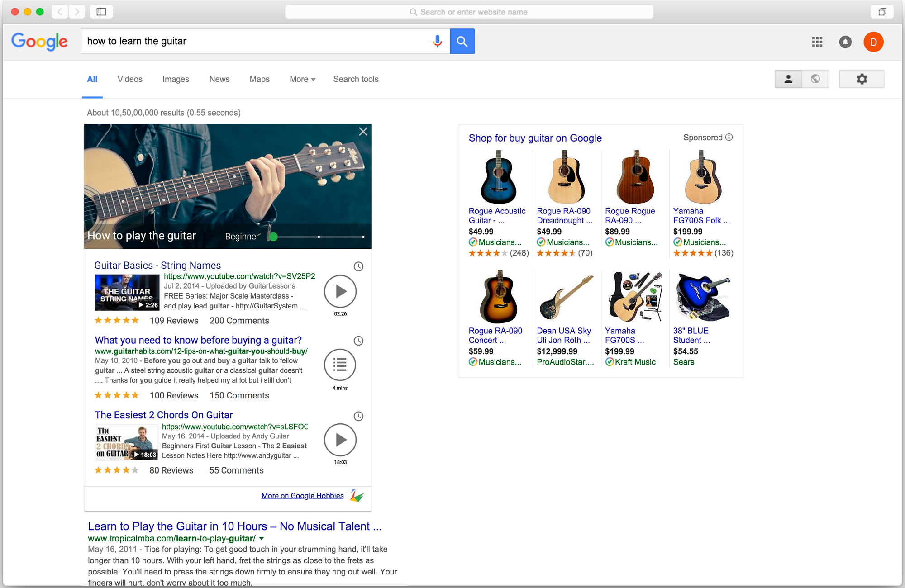Screen dimensions: 905x588
Task: Click the 150 Comments text
Action: click(239, 396)
